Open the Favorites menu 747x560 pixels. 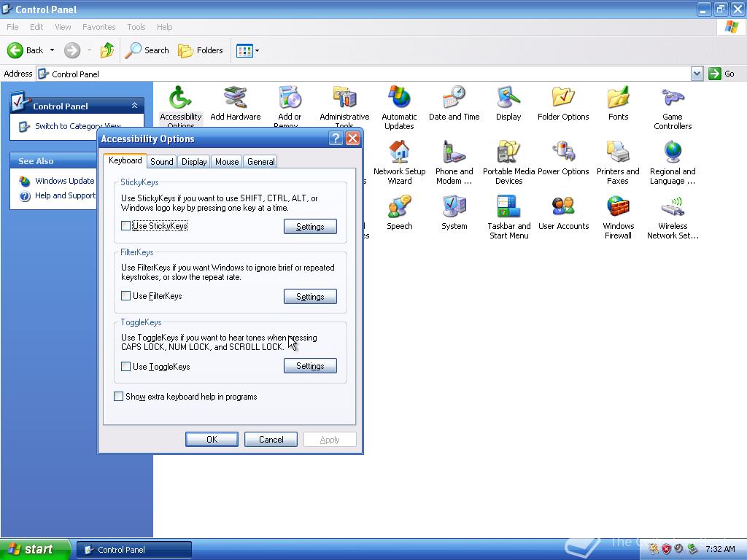click(x=99, y=27)
